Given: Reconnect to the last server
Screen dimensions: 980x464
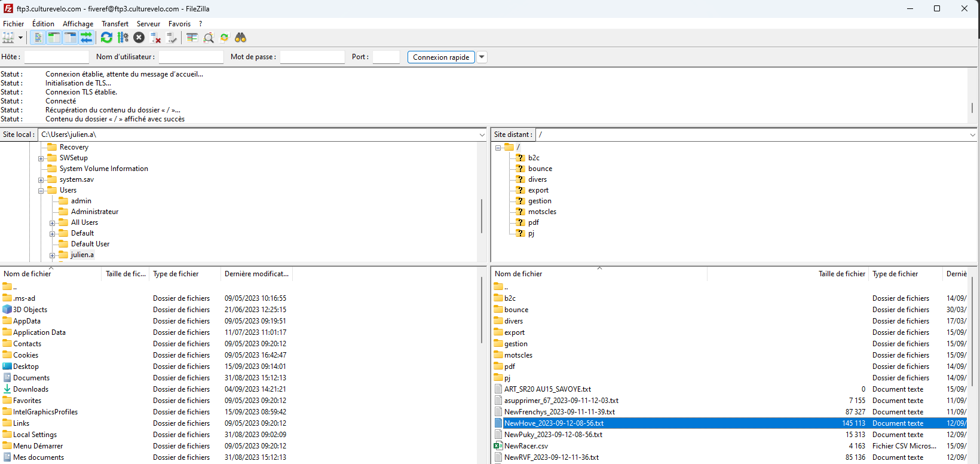Looking at the screenshot, I should [x=171, y=38].
